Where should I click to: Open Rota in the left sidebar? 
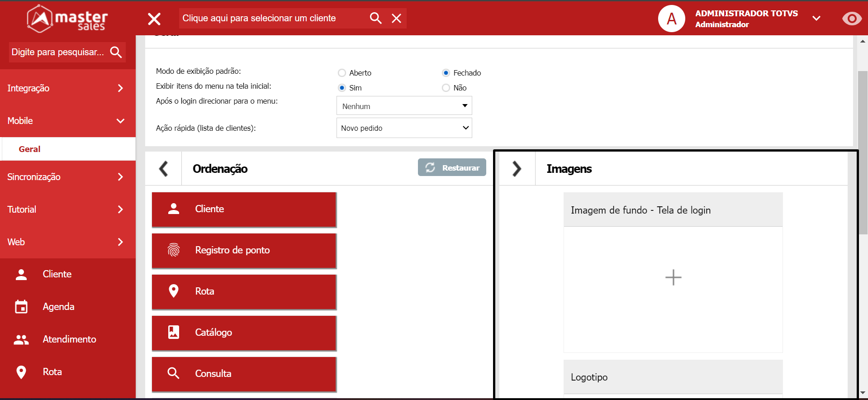coord(68,372)
